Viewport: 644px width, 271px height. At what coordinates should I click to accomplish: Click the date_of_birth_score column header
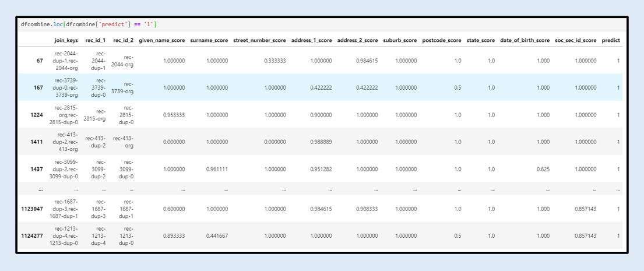tap(525, 41)
